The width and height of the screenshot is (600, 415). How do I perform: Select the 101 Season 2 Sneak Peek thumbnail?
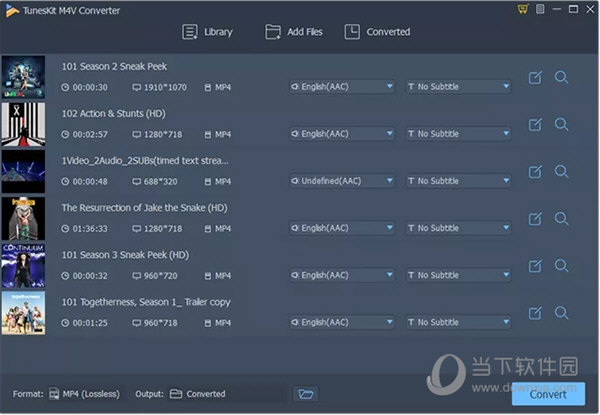pos(23,77)
